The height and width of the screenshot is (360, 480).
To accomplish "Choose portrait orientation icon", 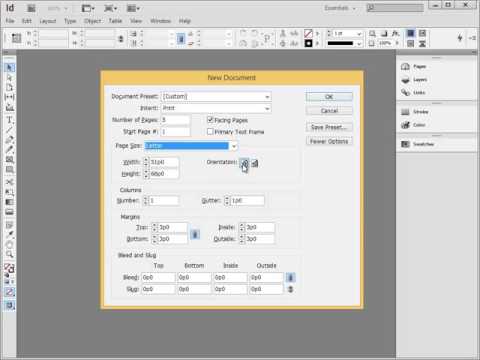I will 244,163.
